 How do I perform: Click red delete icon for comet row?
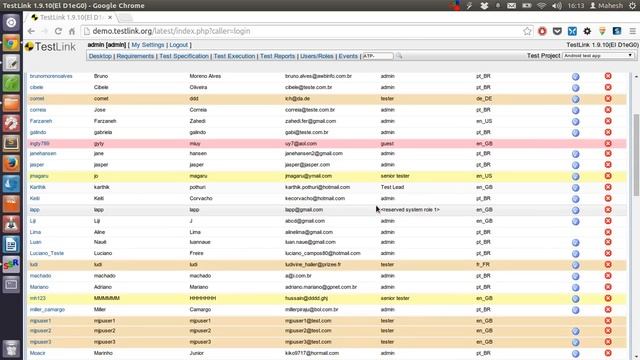608,98
